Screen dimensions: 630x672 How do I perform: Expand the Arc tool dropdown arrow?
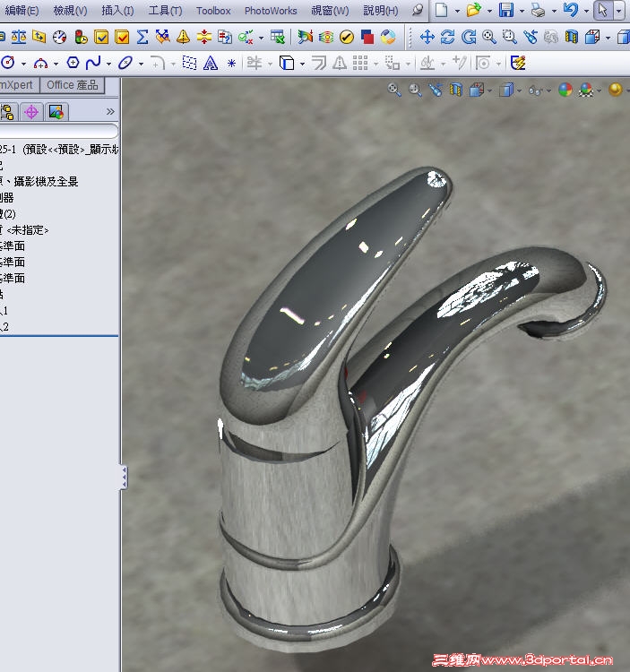coord(56,64)
